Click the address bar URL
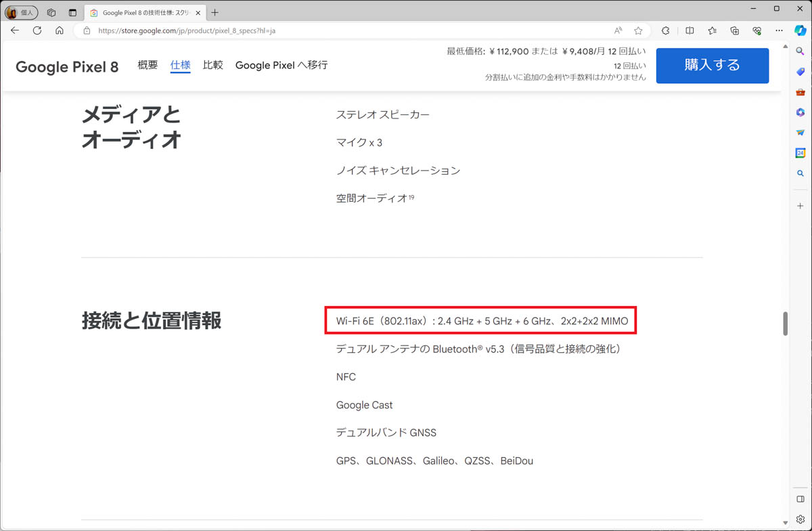The width and height of the screenshot is (812, 531). coord(187,30)
